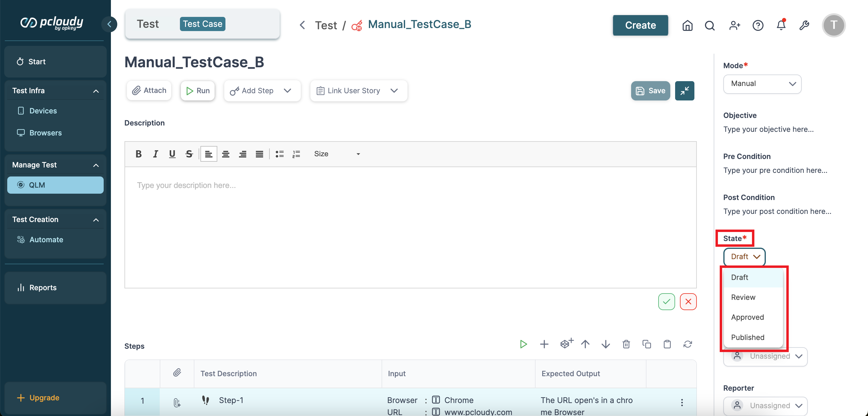
Task: Insert numbered list
Action: (x=296, y=154)
